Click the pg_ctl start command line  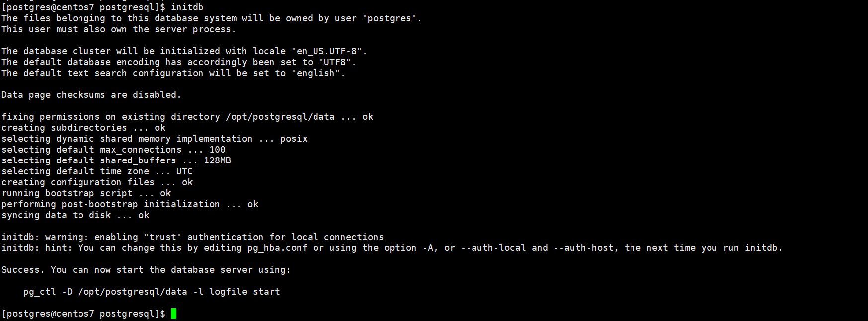pyautogui.click(x=152, y=292)
